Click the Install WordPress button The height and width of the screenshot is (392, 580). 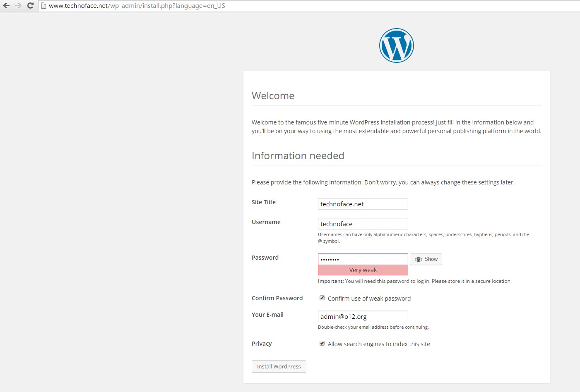click(x=279, y=366)
